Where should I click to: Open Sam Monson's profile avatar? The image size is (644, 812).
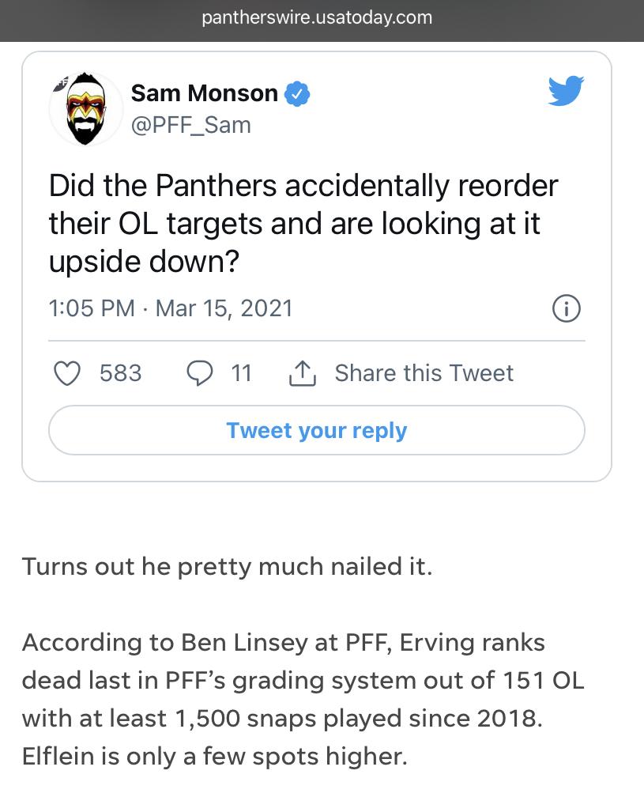coord(85,108)
